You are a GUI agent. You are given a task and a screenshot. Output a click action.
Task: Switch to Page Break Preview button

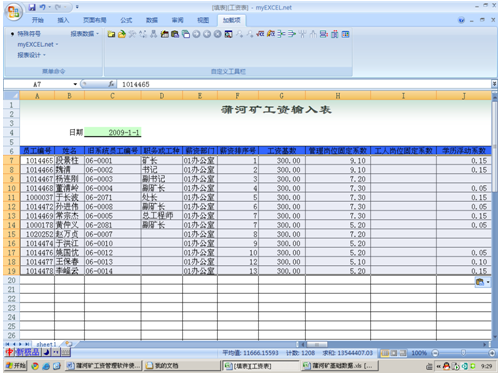click(x=403, y=353)
